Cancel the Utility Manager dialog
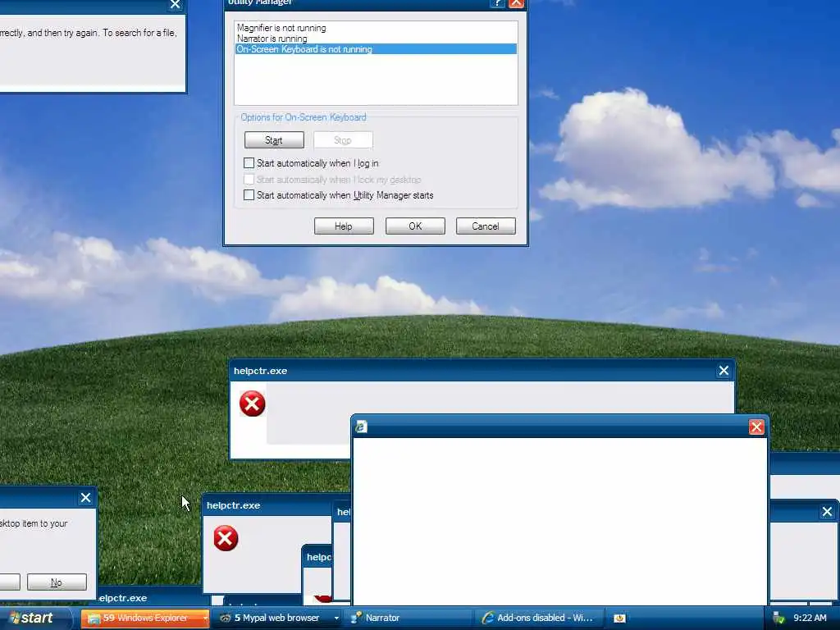The image size is (840, 630). pos(486,226)
